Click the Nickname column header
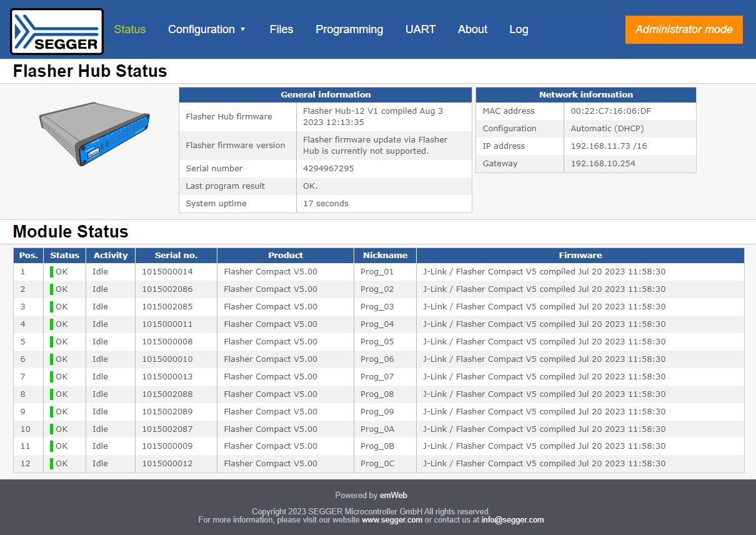This screenshot has height=535, width=756. tap(385, 255)
